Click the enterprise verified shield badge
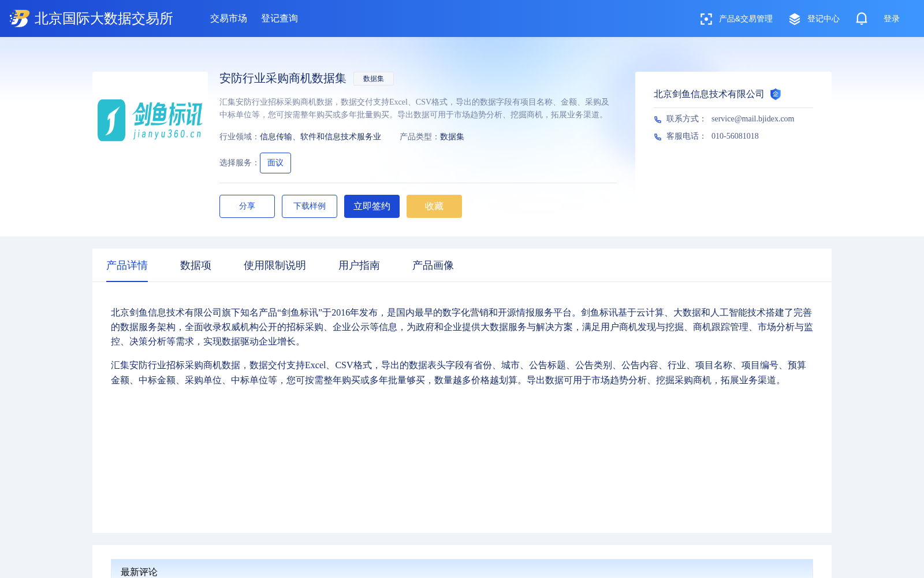 coord(776,94)
